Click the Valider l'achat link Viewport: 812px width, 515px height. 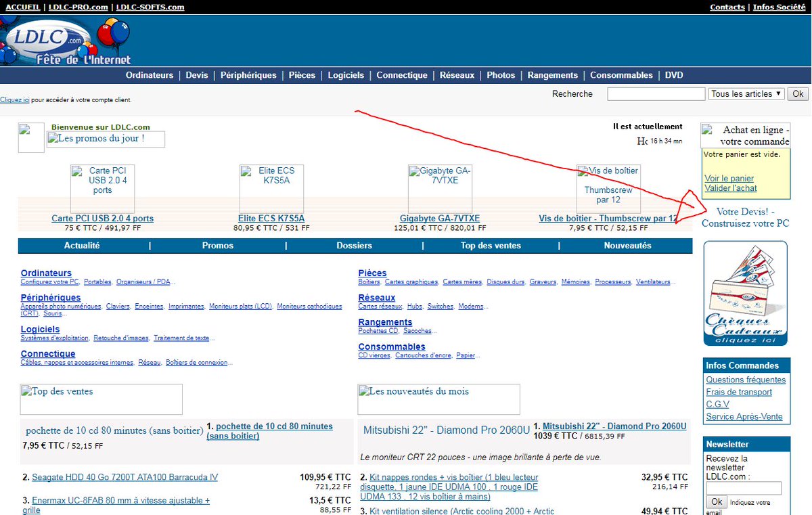point(730,188)
